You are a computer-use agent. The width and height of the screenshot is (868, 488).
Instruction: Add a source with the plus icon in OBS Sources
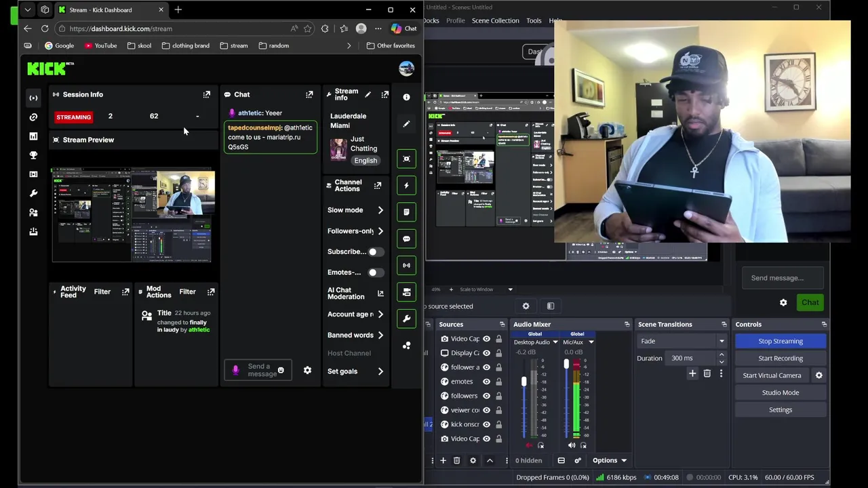tap(443, 460)
